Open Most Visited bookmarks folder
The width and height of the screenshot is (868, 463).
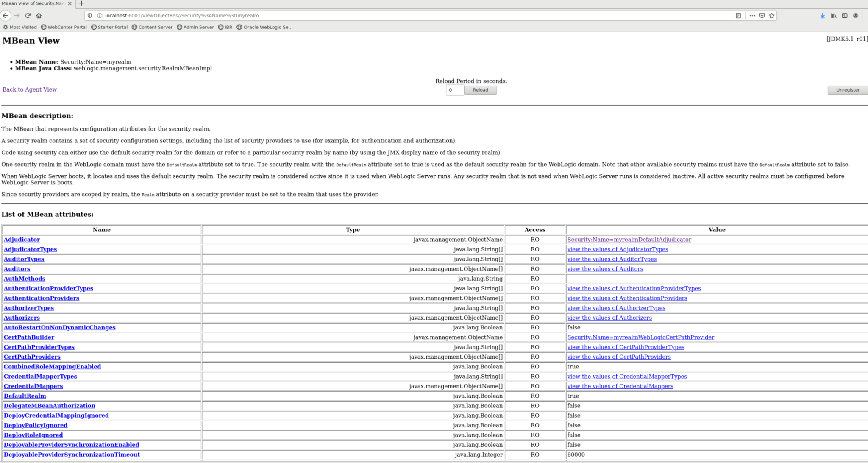pyautogui.click(x=20, y=27)
